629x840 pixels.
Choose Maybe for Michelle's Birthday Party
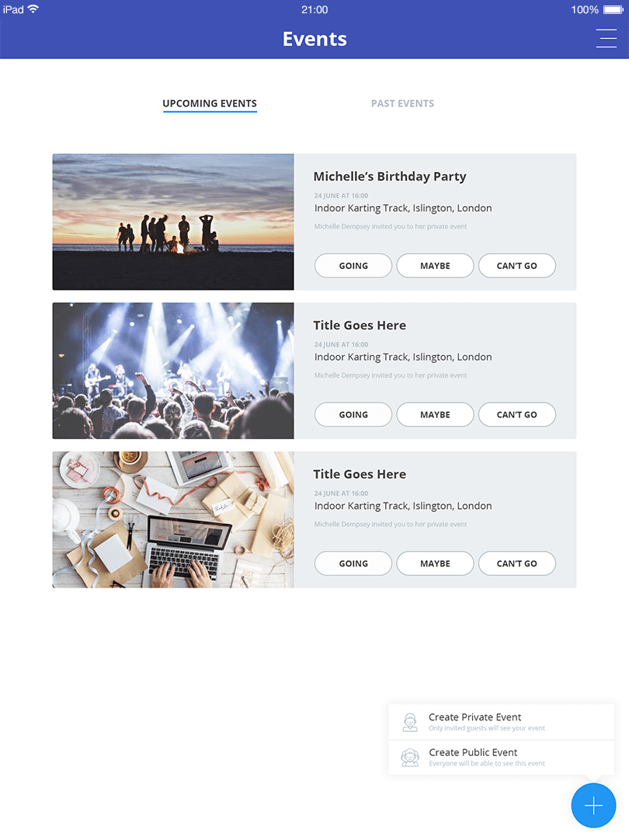[435, 266]
